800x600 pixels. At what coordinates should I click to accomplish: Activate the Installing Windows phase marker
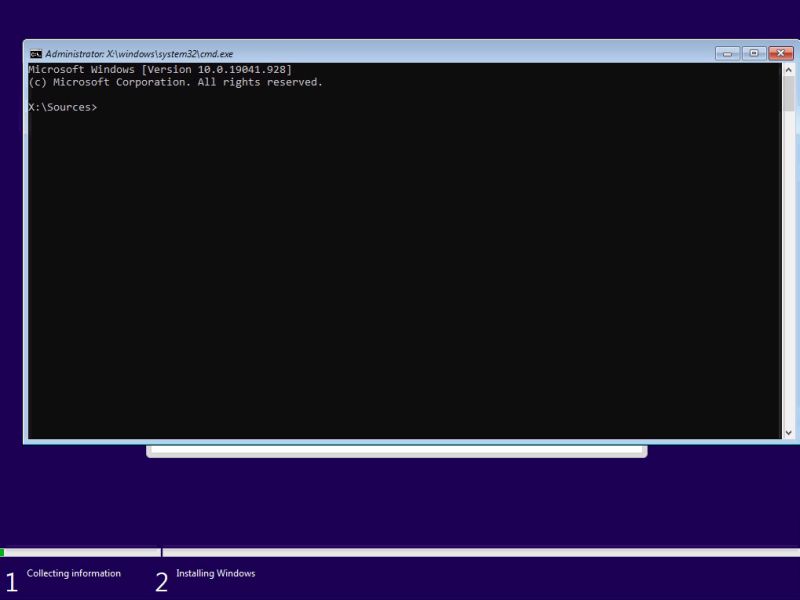click(216, 573)
